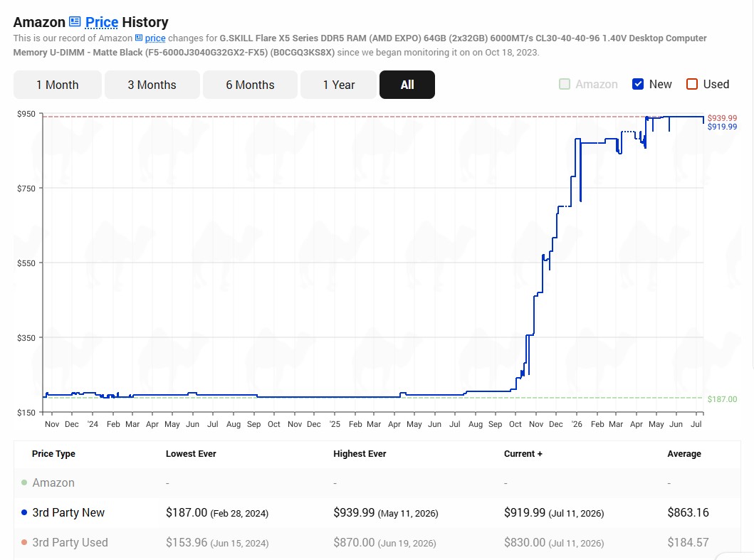Click the $919.99 current price chart label

pyautogui.click(x=722, y=127)
